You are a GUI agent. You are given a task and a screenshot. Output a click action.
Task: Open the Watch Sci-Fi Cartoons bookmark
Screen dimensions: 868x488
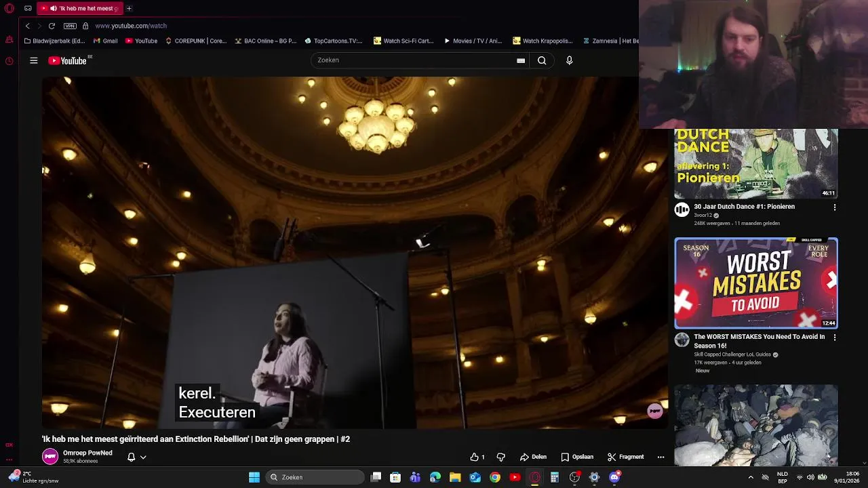pyautogui.click(x=403, y=41)
